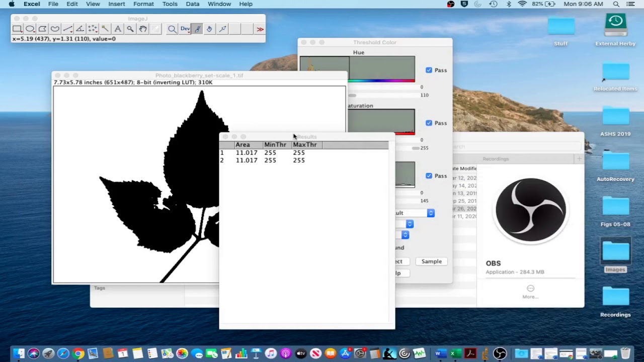This screenshot has width=644, height=362.
Task: Select the Text tool labeled A
Action: coord(118,29)
